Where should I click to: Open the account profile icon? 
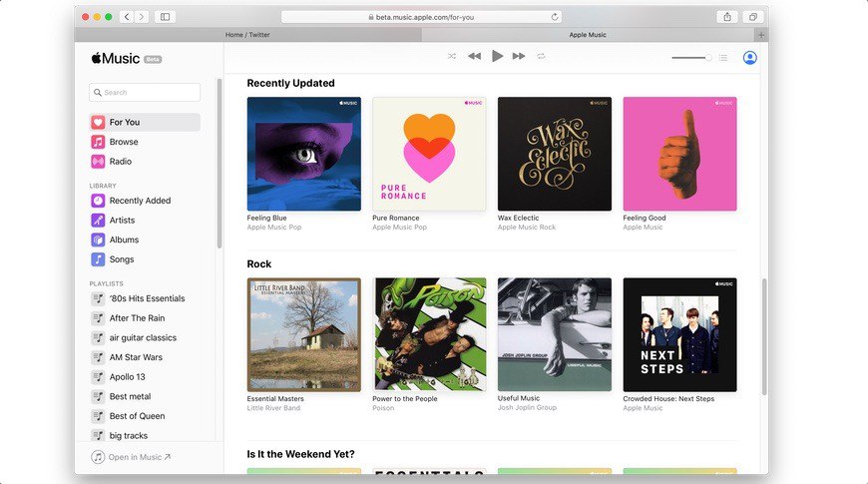[x=749, y=58]
